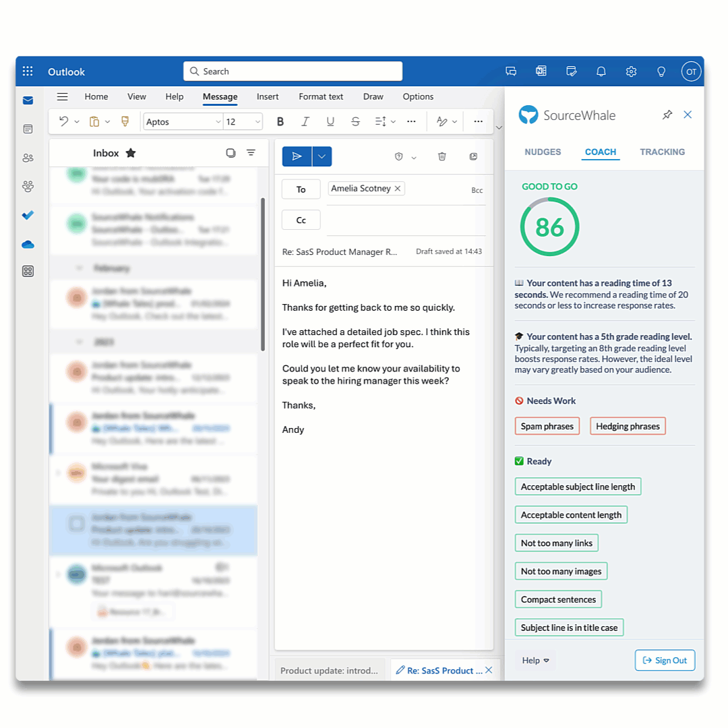Activate the Format Painter tool
The height and width of the screenshot is (728, 728).
point(125,121)
